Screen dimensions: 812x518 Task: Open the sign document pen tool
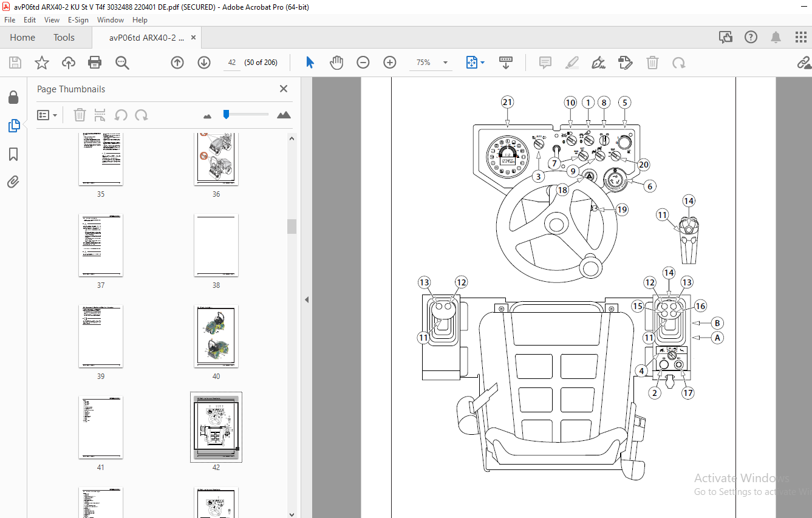(599, 63)
